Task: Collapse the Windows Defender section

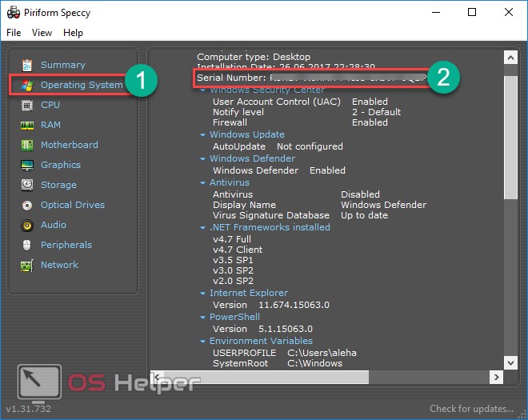Action: pos(202,159)
